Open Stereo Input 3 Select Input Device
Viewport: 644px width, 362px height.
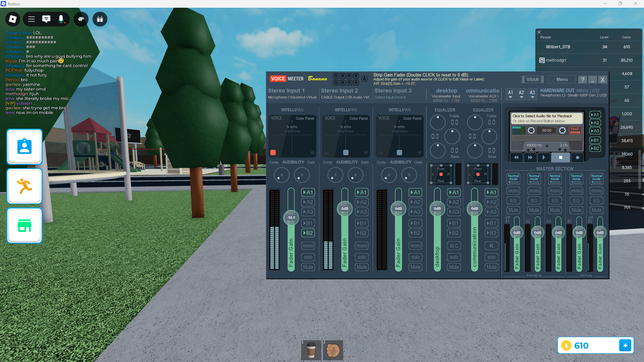point(390,97)
